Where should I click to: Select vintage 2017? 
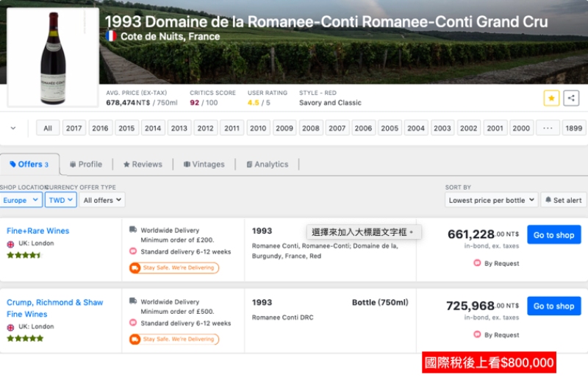[x=74, y=129]
